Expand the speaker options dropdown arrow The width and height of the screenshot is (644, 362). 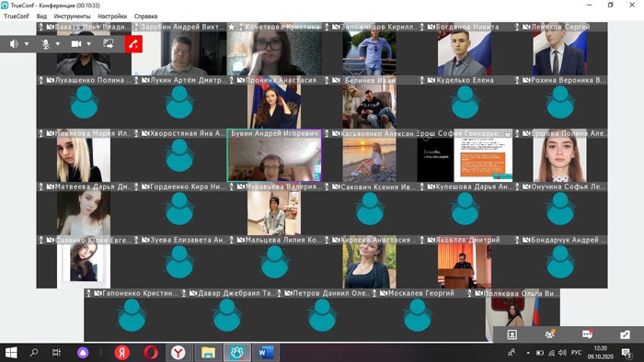(x=27, y=44)
